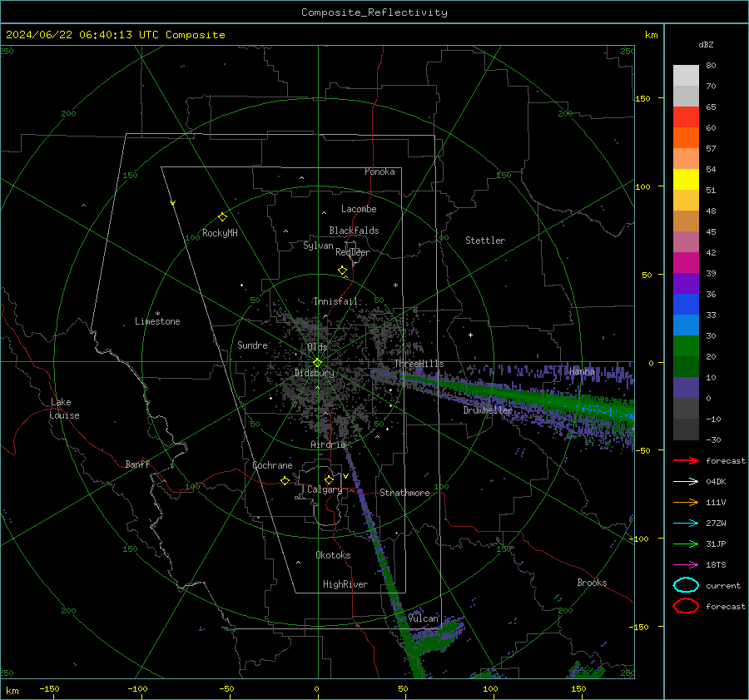Click the Sylvan label on map
749x700 pixels.
(x=318, y=246)
